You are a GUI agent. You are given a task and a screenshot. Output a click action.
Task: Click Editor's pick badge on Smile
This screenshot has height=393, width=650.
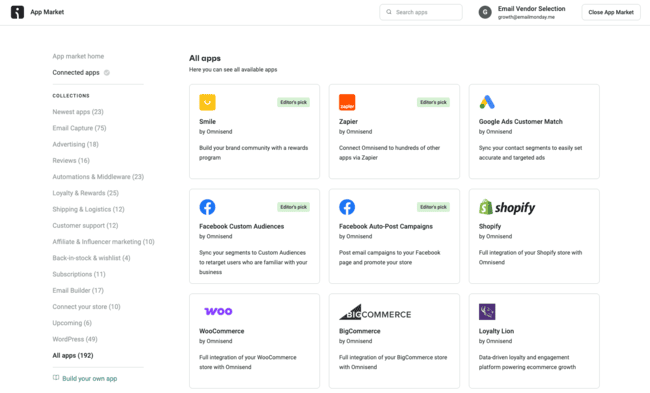(293, 102)
